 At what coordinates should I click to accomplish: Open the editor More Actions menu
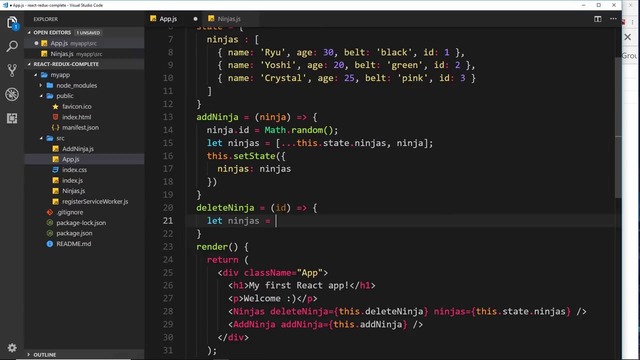[613, 19]
